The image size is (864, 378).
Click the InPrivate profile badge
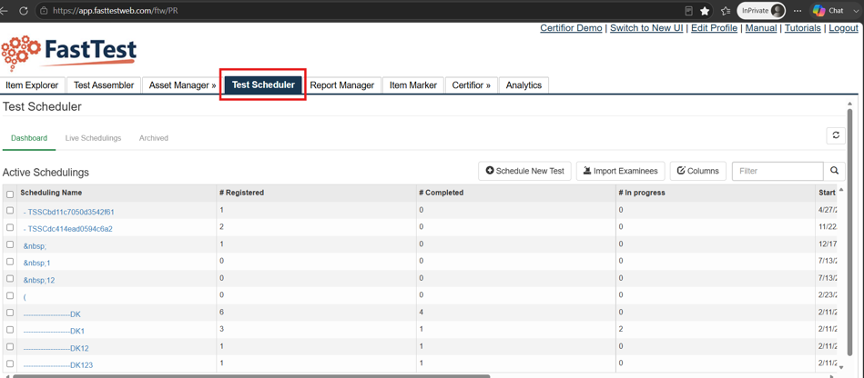click(762, 10)
